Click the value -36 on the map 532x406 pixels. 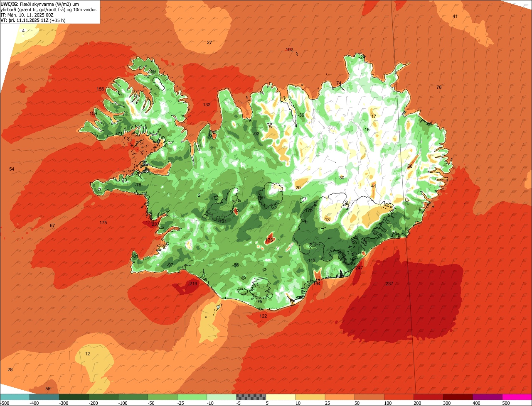coord(301,115)
